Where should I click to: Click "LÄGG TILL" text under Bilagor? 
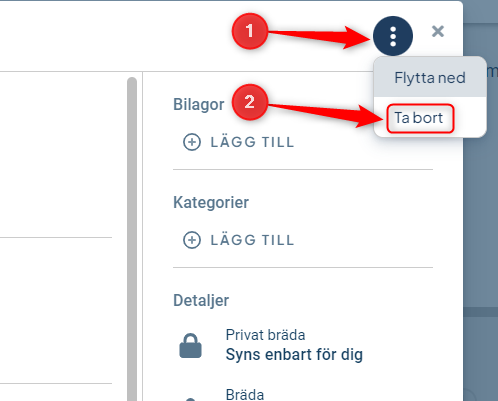[252, 142]
